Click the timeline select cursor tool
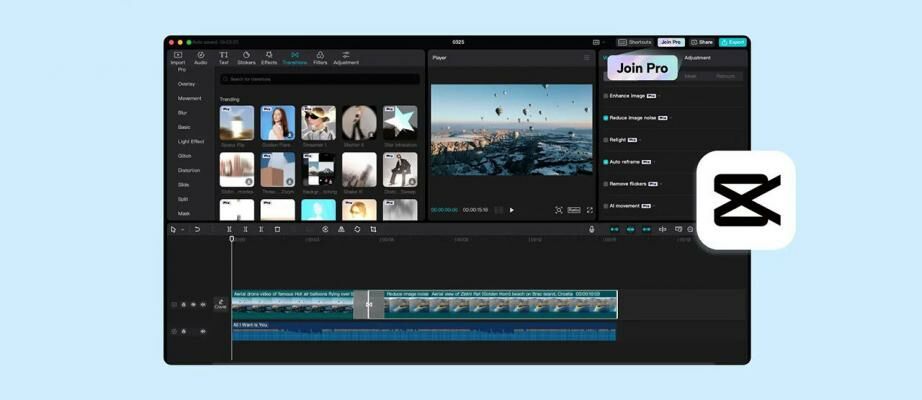Viewport: 922px width, 400px height. (x=173, y=229)
